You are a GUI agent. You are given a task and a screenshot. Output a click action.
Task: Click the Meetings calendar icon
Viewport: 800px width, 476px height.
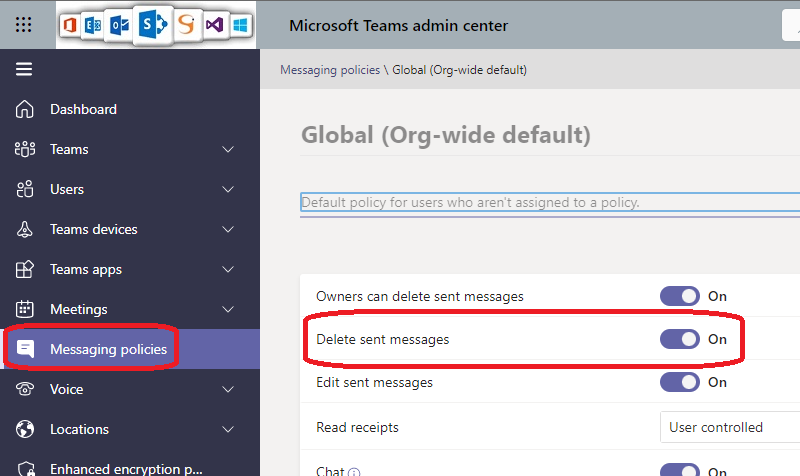point(24,309)
